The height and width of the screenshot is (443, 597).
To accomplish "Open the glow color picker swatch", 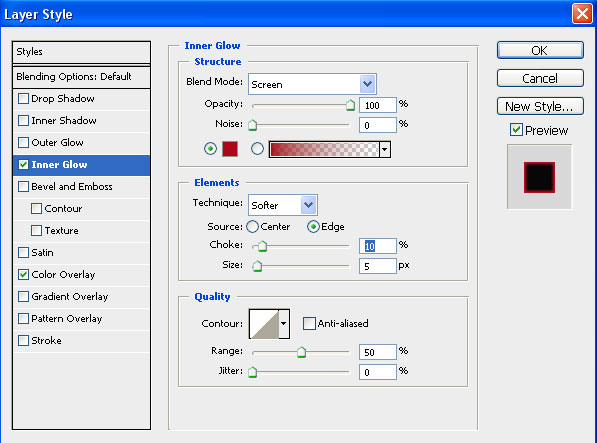I will click(230, 149).
